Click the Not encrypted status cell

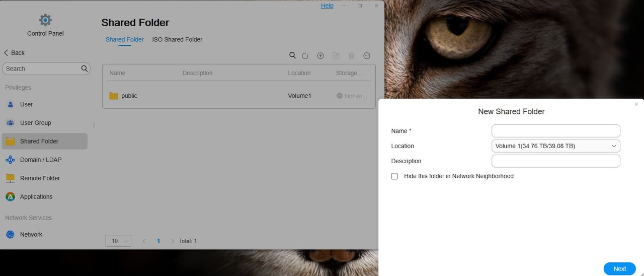(352, 96)
